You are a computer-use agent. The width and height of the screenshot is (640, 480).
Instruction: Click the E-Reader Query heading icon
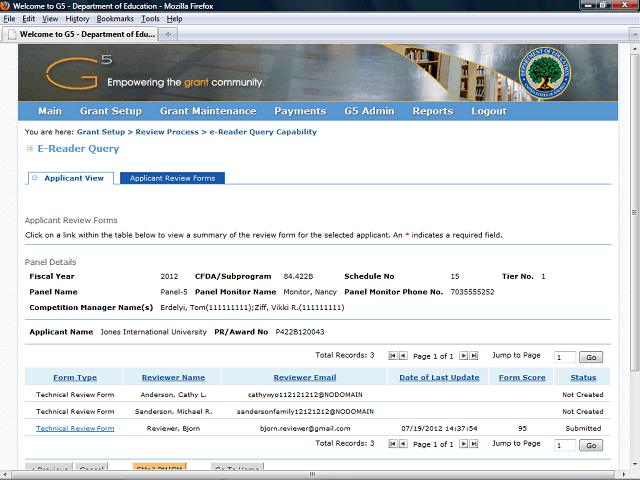(30, 149)
